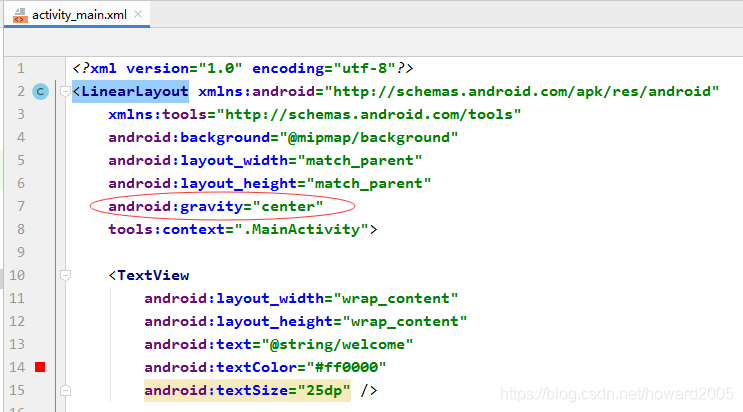Image resolution: width=743 pixels, height=412 pixels.
Task: Click the highlighted android:textSize="25dp" attribute
Action: [x=247, y=391]
